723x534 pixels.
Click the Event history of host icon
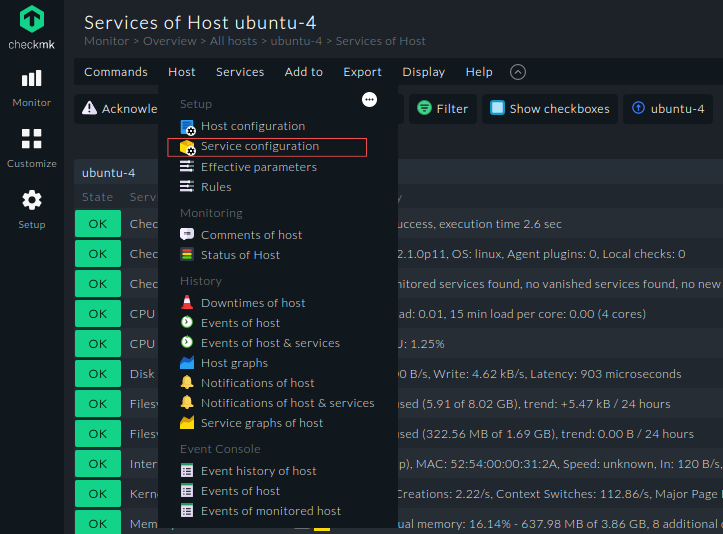(x=187, y=471)
